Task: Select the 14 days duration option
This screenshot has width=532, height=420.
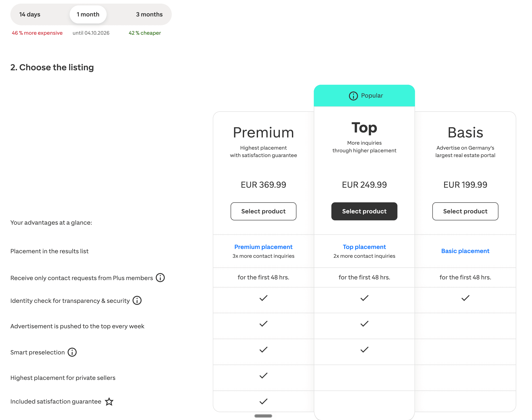Action: [x=30, y=14]
